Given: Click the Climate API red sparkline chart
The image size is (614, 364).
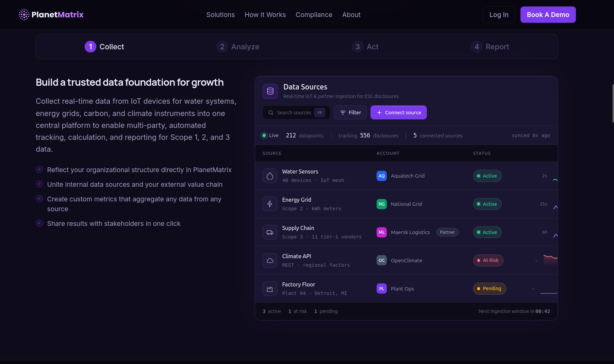Looking at the screenshot, I should [x=550, y=260].
